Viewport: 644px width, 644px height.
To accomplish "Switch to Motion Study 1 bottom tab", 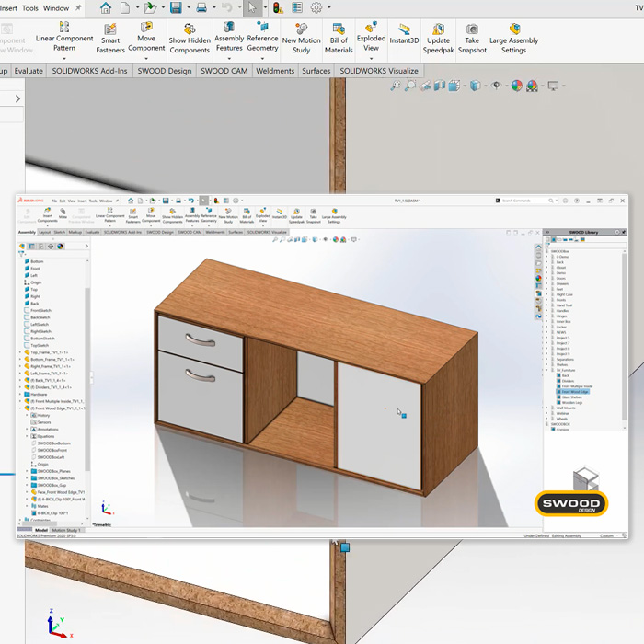I will tap(65, 530).
